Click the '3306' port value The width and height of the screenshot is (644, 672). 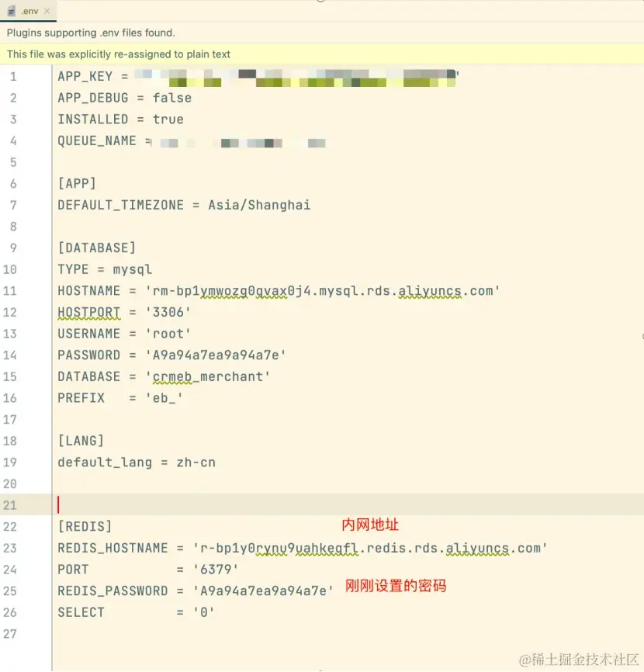coord(168,312)
